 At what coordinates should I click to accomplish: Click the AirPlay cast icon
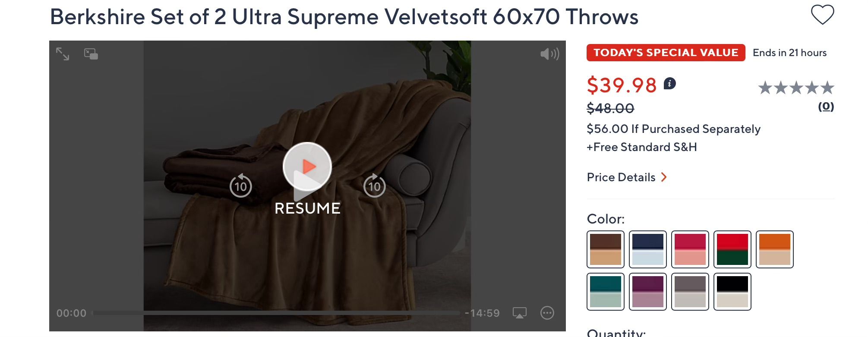pyautogui.click(x=519, y=313)
